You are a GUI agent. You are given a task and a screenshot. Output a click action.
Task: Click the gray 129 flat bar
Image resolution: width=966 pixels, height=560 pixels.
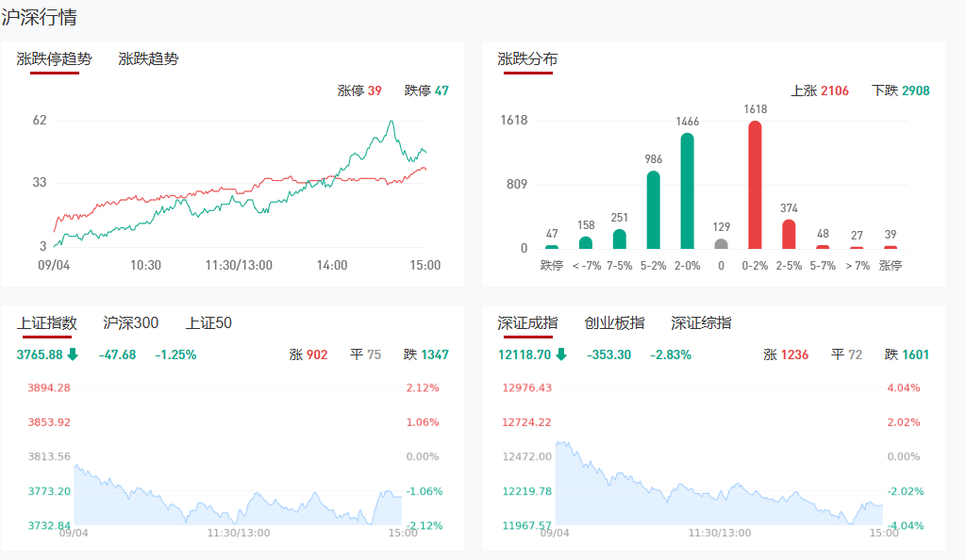tap(721, 243)
